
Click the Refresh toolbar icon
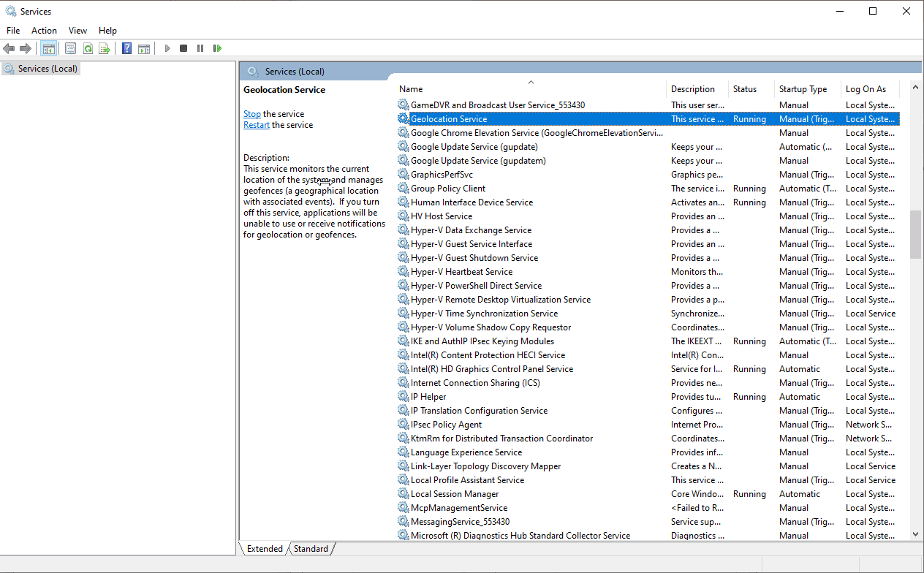(x=88, y=49)
